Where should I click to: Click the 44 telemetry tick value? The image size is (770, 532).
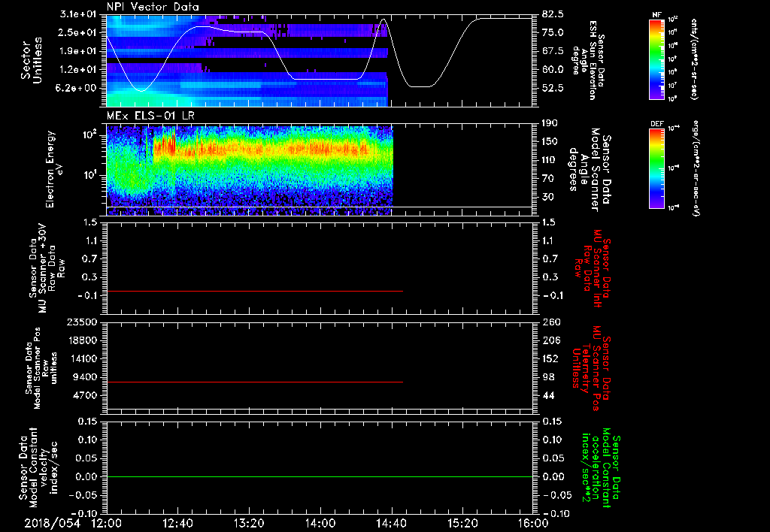[548, 395]
